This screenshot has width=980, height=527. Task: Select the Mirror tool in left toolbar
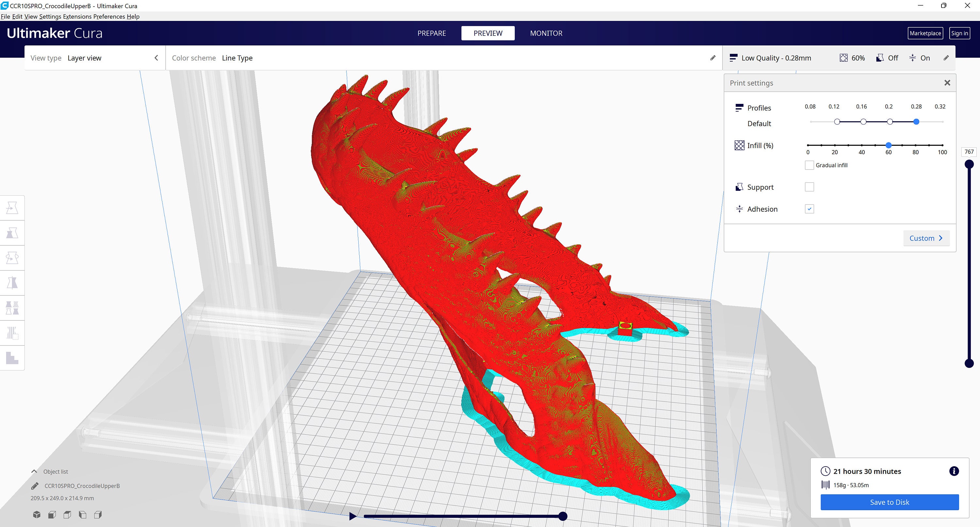pyautogui.click(x=12, y=283)
